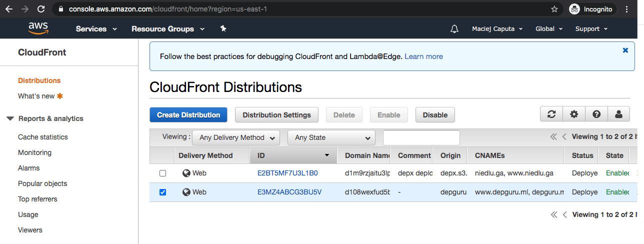Open the Resource Groups menu

click(x=168, y=29)
